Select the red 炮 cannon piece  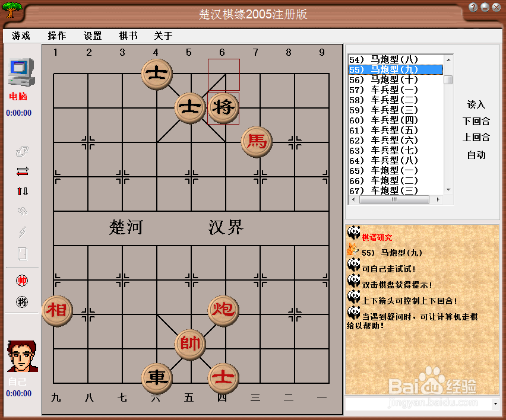223,311
